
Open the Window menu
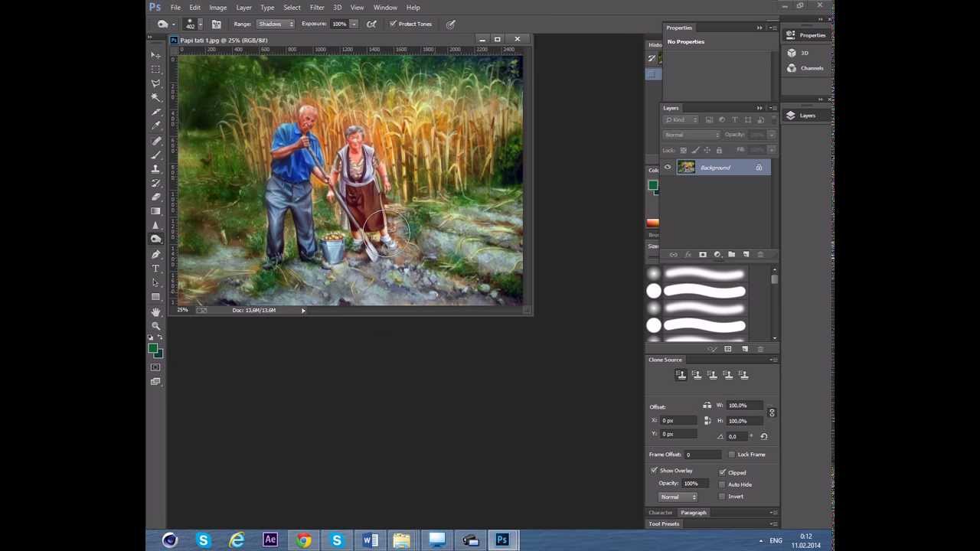(385, 8)
